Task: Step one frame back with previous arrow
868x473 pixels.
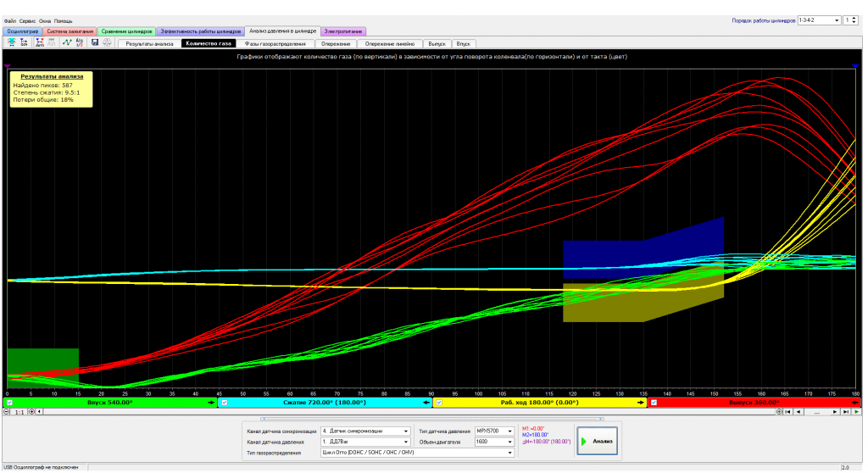Action: 798,412
